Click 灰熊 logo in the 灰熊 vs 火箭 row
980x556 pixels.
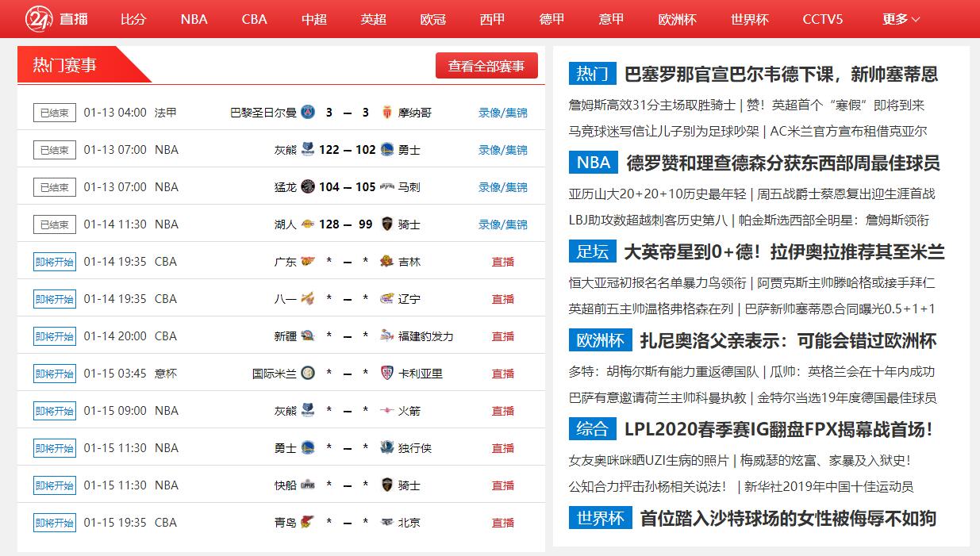click(308, 411)
